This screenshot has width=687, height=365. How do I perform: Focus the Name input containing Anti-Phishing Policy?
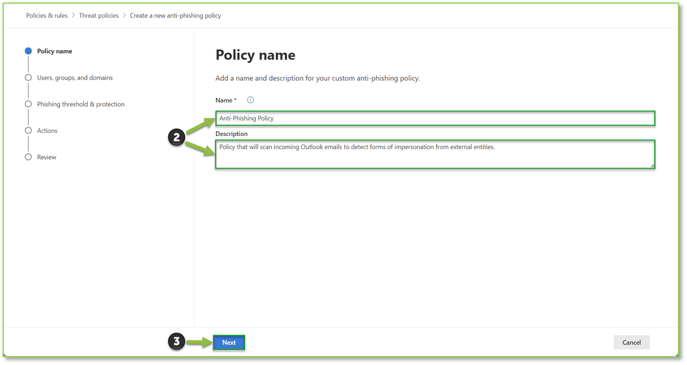click(x=435, y=118)
